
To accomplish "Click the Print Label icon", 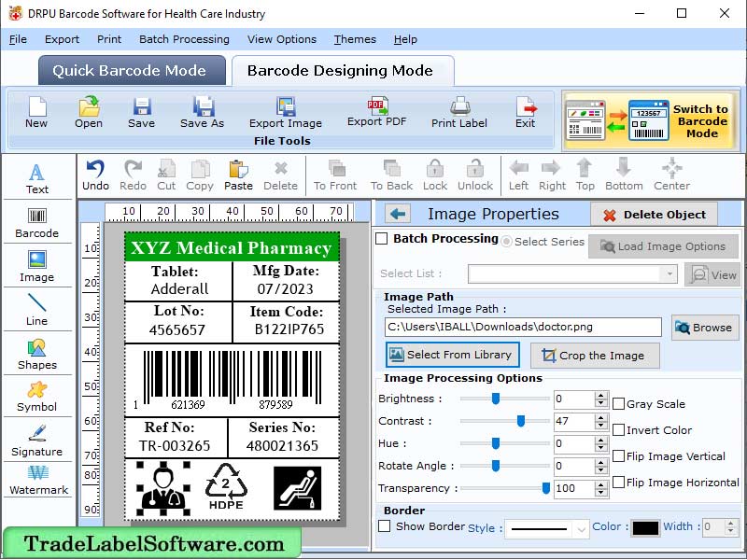I will coord(458,112).
